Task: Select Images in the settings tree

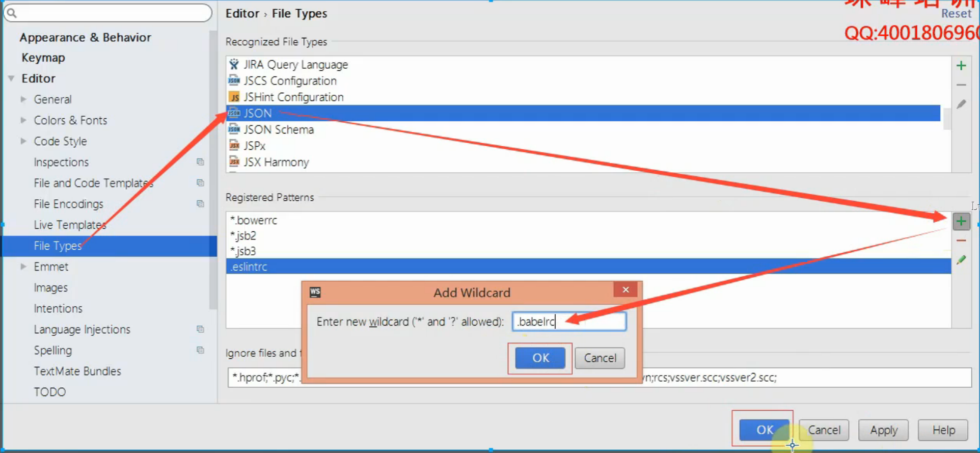Action: 50,287
